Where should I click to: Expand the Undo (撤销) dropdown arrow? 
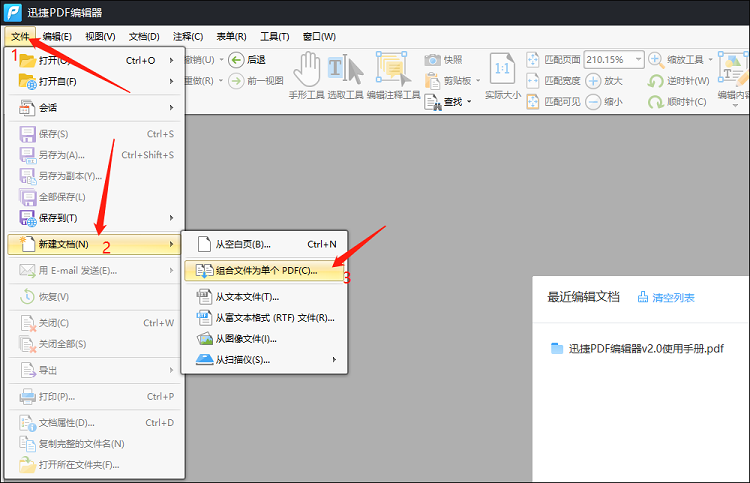pyautogui.click(x=221, y=60)
